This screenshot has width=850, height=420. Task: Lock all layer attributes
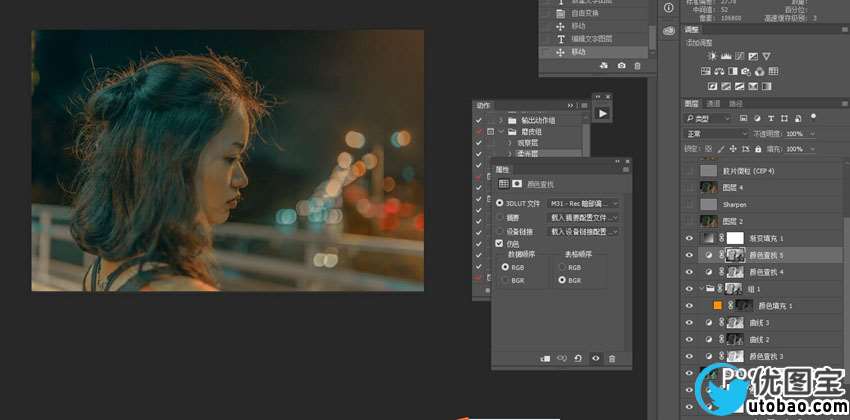[757, 148]
